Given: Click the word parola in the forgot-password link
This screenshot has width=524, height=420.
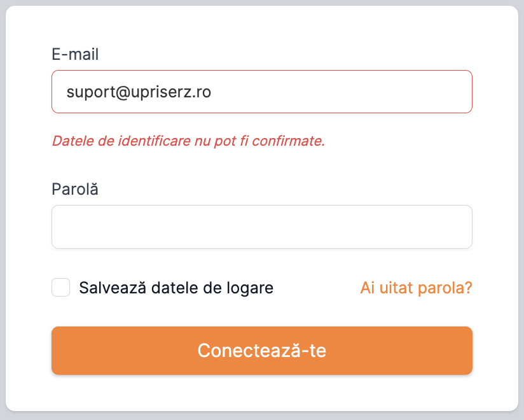Looking at the screenshot, I should (x=445, y=288).
